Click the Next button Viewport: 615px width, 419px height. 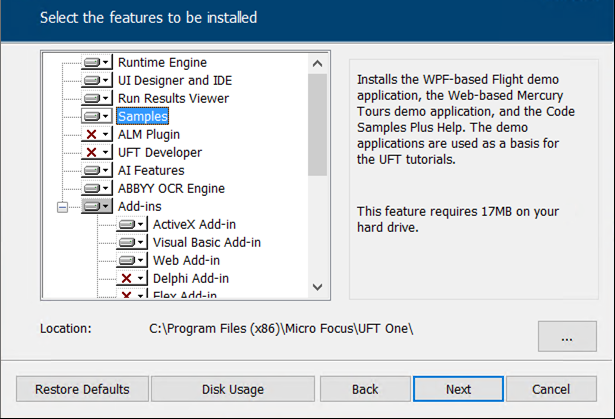[458, 389]
